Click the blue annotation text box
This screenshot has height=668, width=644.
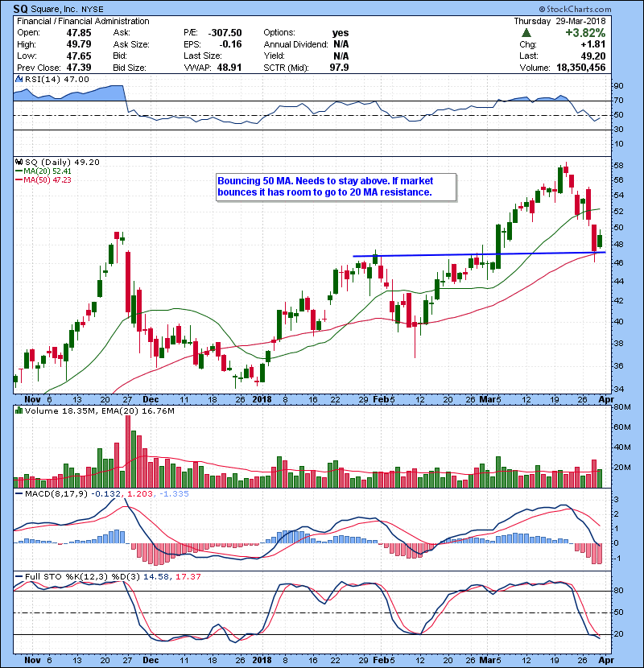[336, 187]
